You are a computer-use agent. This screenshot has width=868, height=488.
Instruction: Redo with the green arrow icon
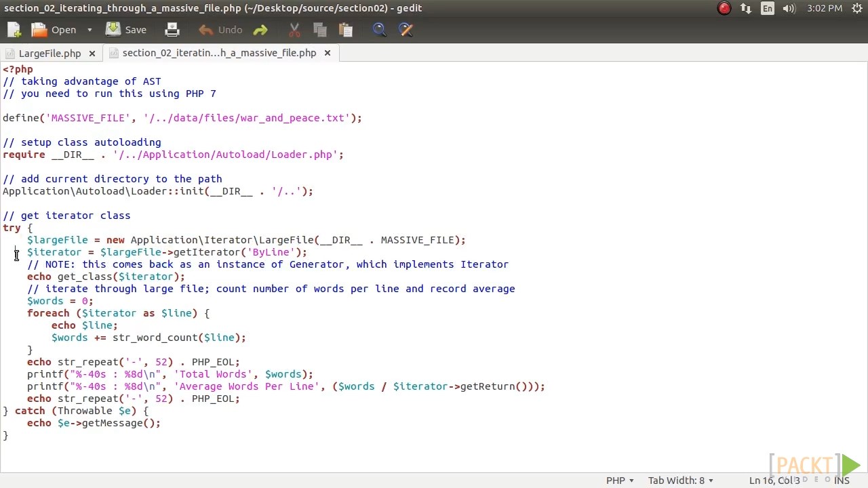260,30
